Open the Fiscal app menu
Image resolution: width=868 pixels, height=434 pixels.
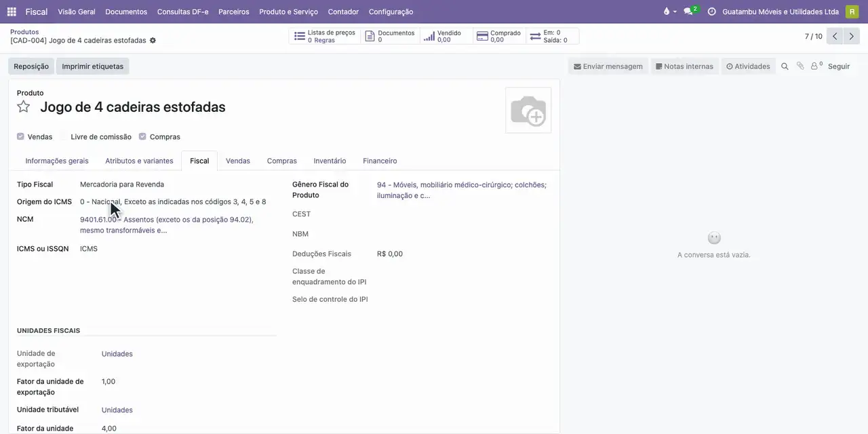[37, 12]
